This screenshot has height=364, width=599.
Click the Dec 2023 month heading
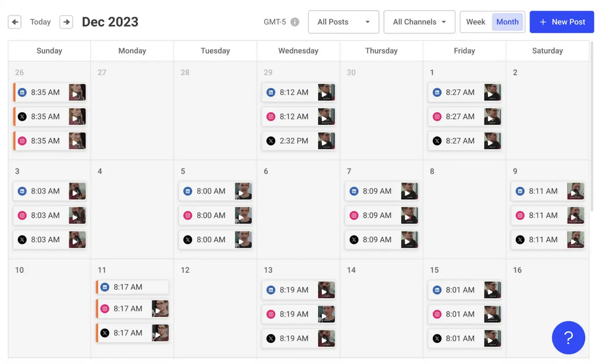(x=110, y=22)
